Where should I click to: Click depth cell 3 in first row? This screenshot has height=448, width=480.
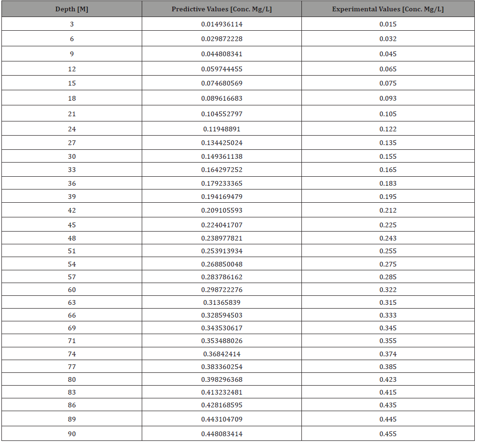[x=72, y=24]
